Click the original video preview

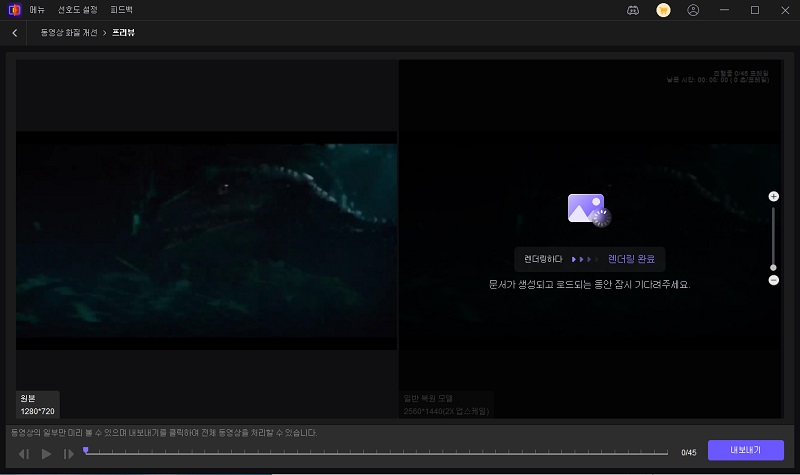click(206, 240)
